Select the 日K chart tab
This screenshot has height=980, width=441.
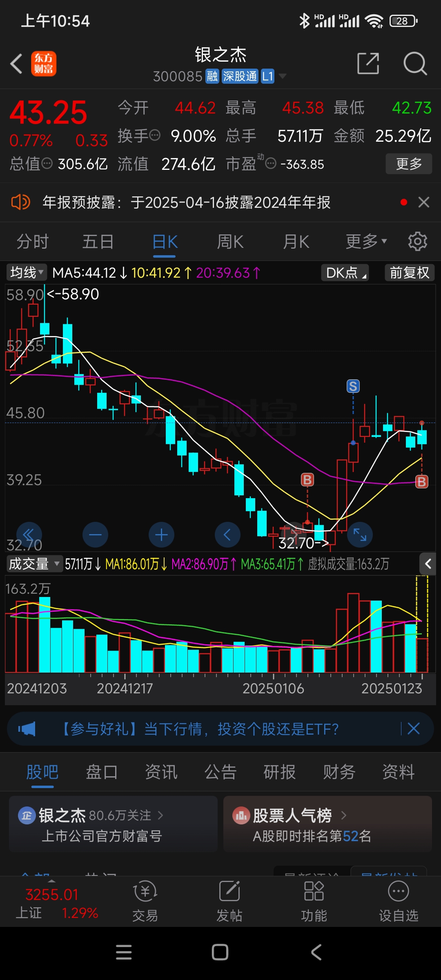(165, 242)
